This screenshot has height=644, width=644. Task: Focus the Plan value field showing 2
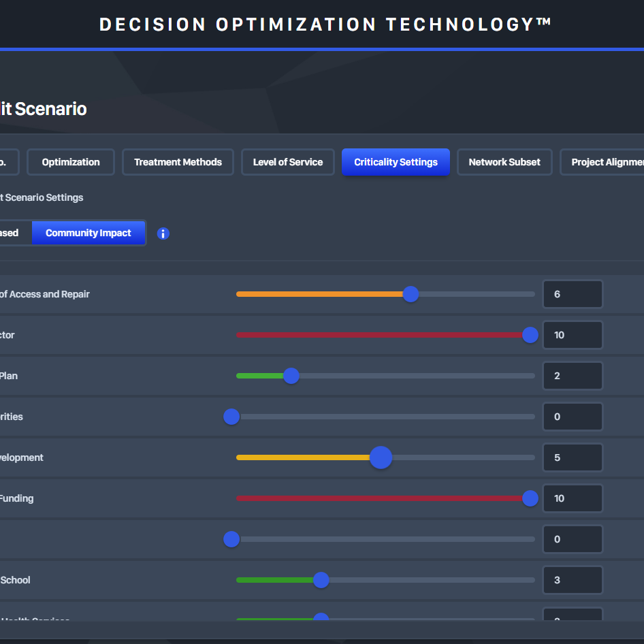point(573,376)
